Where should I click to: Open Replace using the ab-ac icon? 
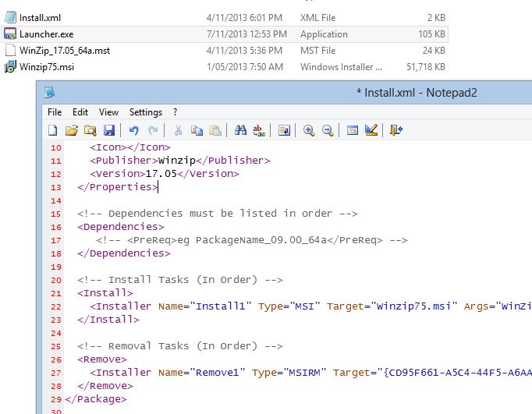coord(259,130)
